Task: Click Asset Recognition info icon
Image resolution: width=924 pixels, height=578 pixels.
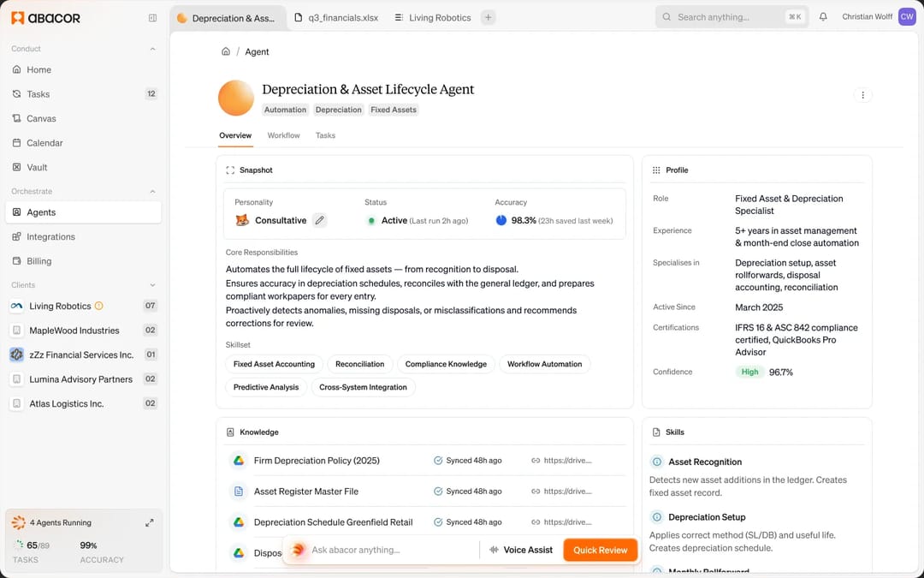Action: coord(656,462)
